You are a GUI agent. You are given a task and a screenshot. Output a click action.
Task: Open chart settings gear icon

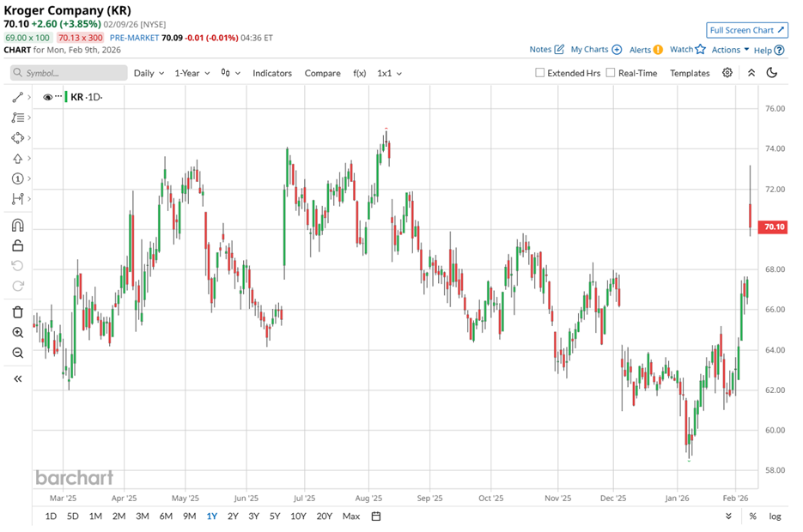[727, 73]
